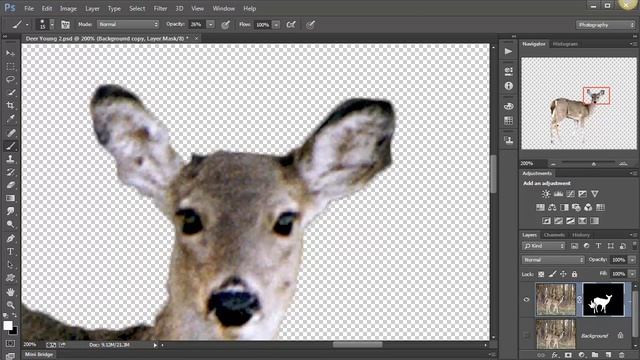The height and width of the screenshot is (360, 640).
Task: Select the Pen tool
Action: tap(10, 238)
